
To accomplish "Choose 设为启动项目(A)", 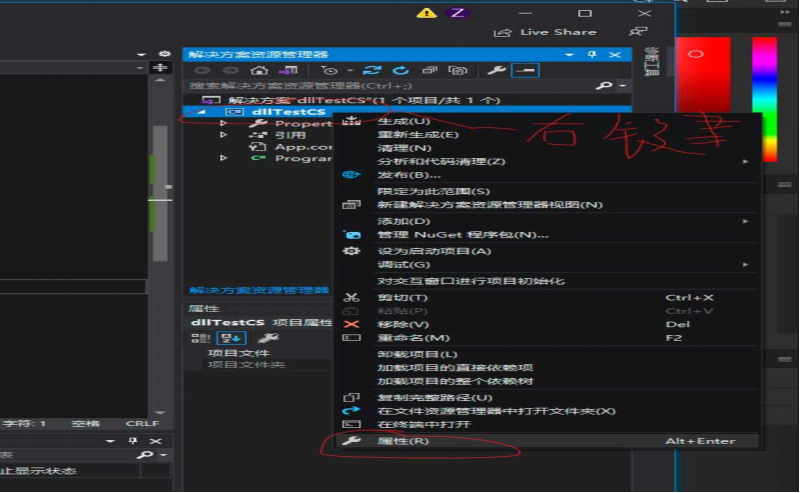I will tap(548, 251).
